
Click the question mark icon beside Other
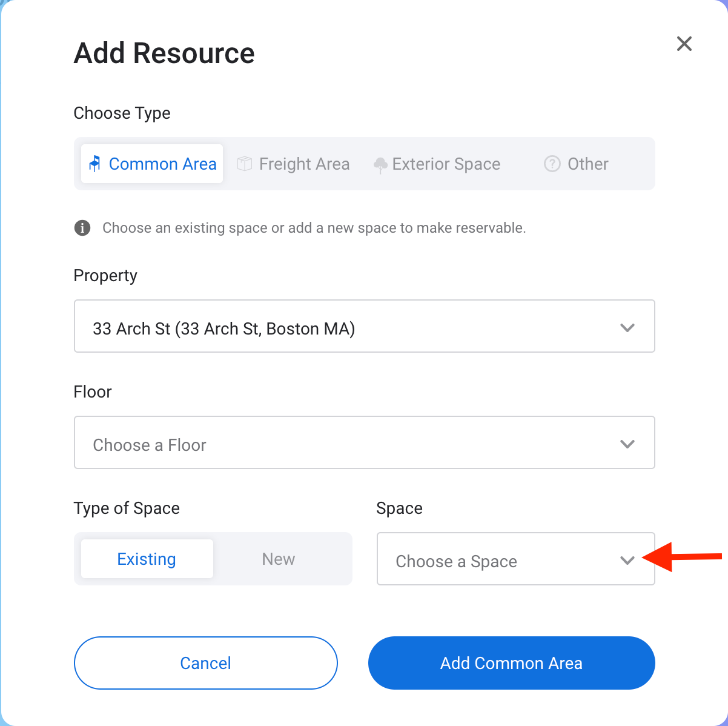552,164
